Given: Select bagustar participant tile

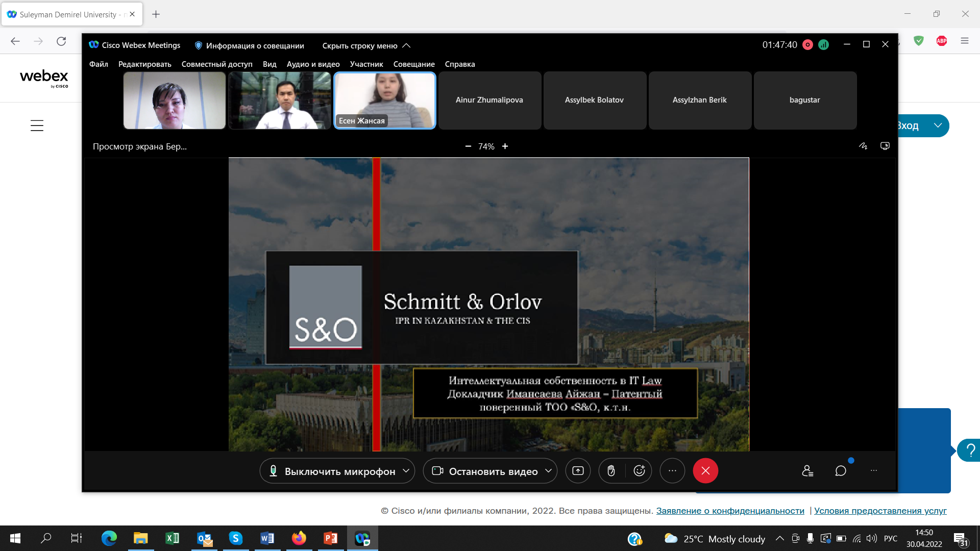Looking at the screenshot, I should [x=805, y=100].
